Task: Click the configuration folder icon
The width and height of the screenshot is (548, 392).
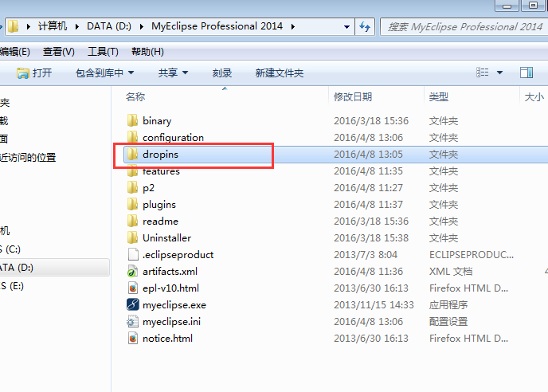Action: 132,137
